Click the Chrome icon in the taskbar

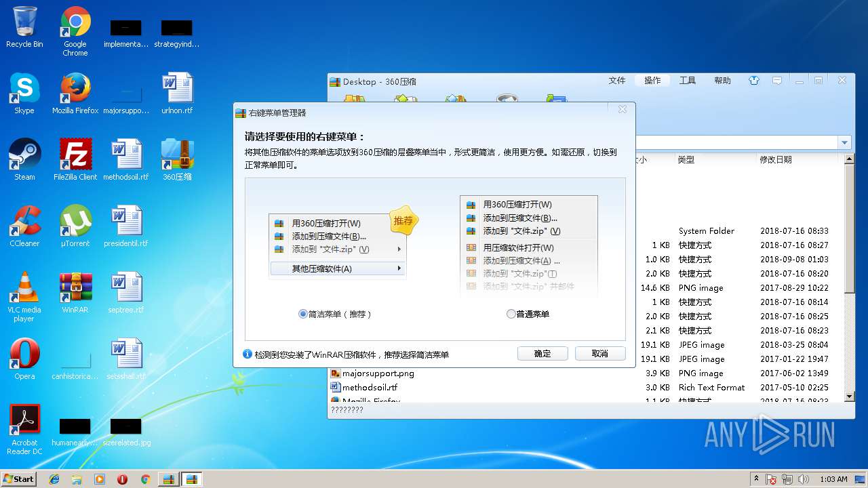click(145, 479)
